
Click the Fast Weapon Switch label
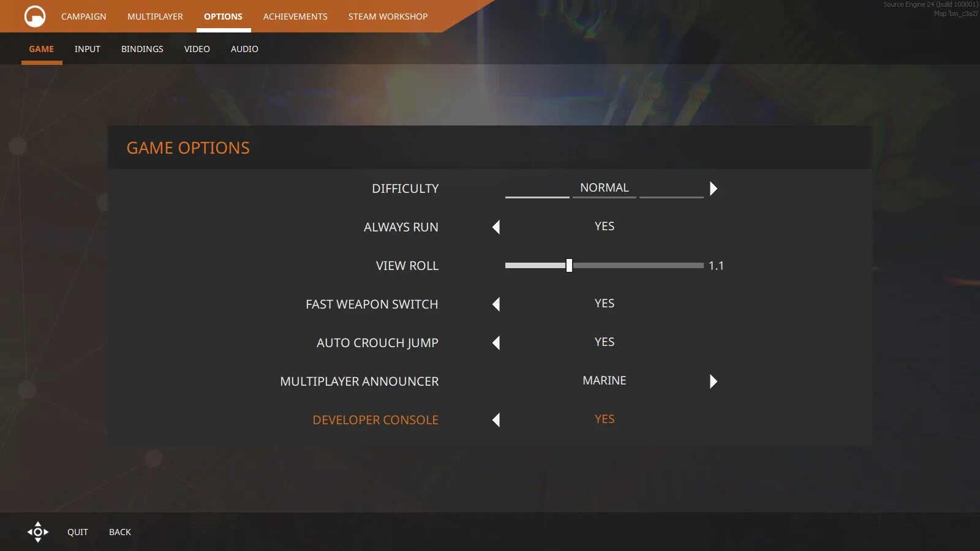(372, 304)
